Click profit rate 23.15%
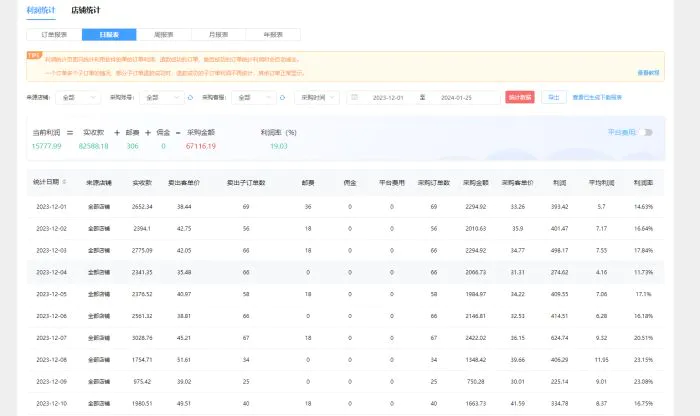Viewport: 700px width, 416px height. pyautogui.click(x=643, y=360)
